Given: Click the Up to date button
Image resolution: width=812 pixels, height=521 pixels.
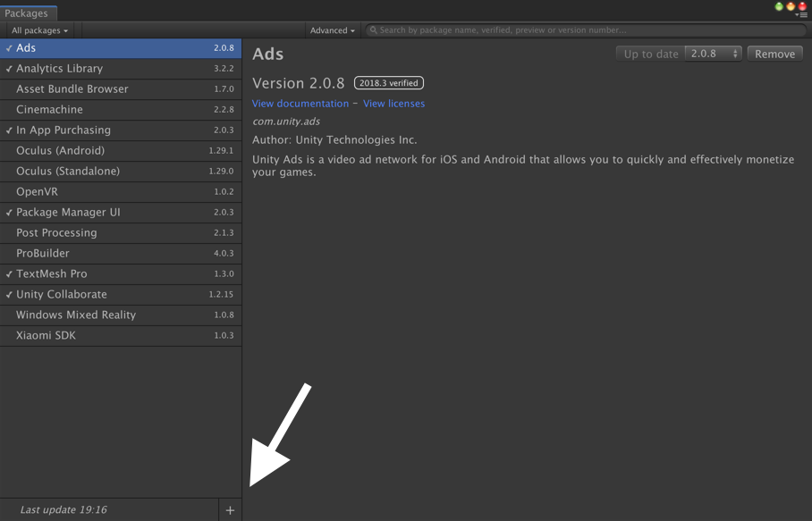Looking at the screenshot, I should tap(651, 54).
